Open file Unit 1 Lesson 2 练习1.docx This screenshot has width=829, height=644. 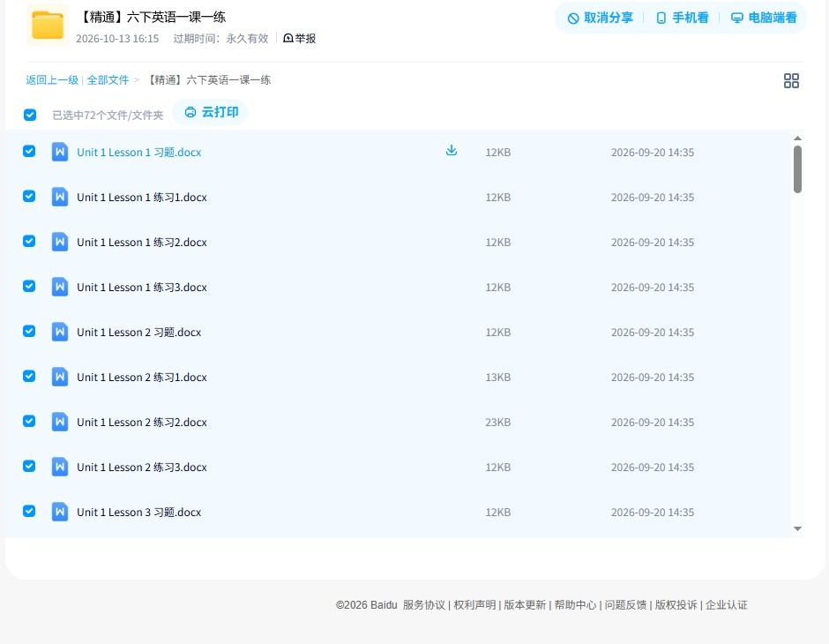click(142, 377)
